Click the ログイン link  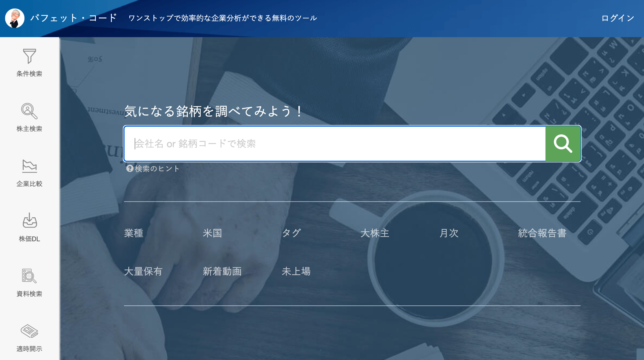click(618, 18)
